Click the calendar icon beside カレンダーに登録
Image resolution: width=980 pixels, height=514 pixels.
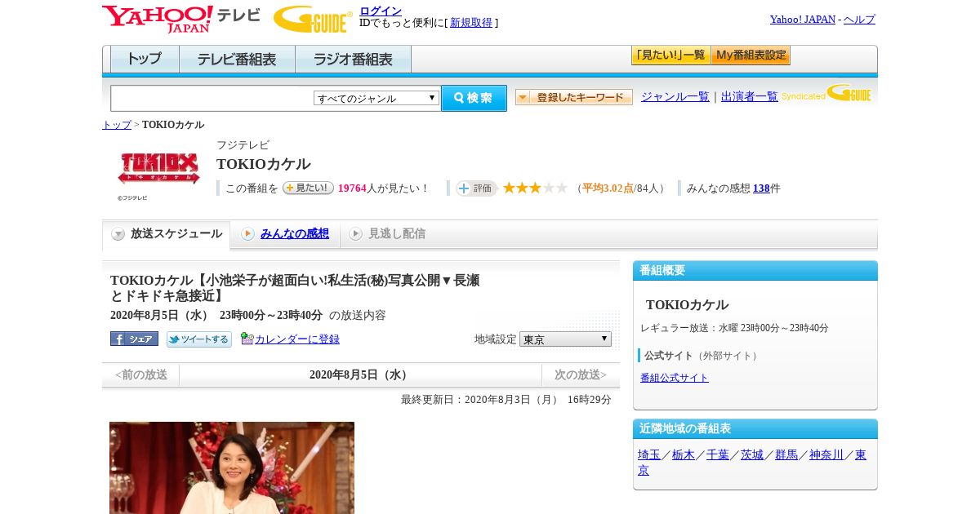click(x=247, y=339)
